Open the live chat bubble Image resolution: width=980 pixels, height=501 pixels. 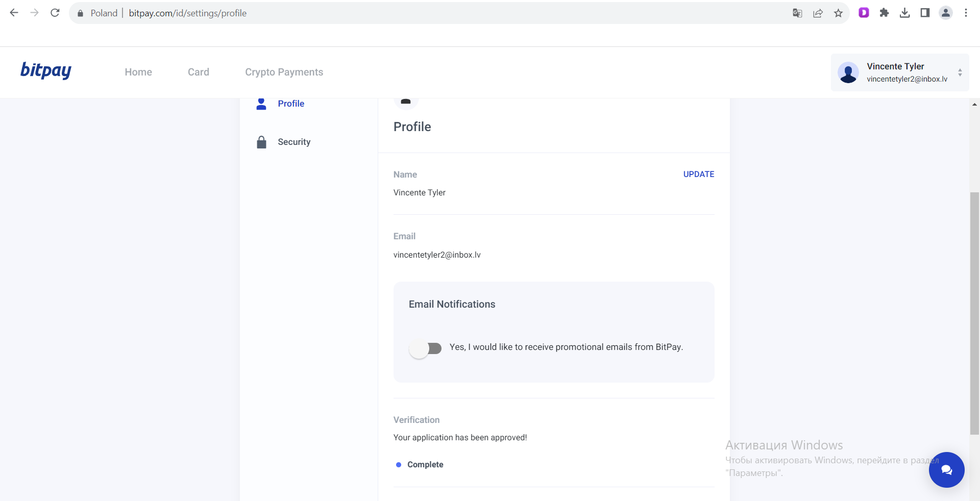pos(946,470)
